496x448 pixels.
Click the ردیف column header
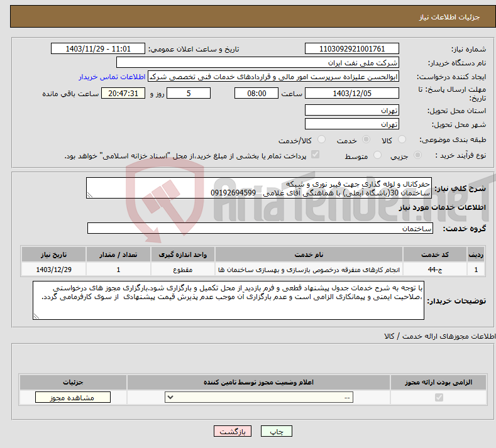476,254
